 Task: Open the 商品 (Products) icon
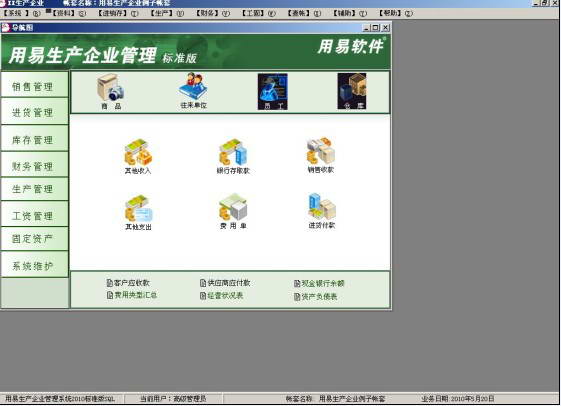coord(111,91)
